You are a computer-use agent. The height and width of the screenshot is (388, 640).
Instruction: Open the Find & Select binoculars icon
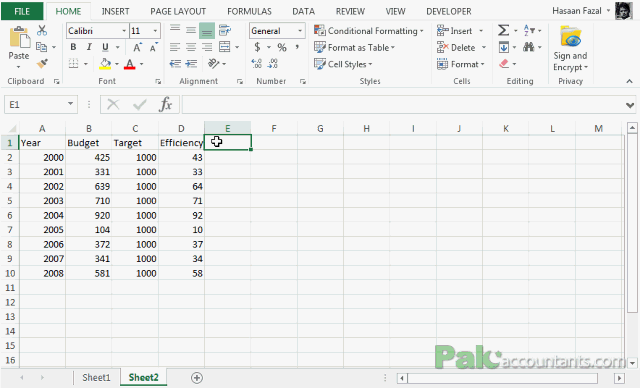pyautogui.click(x=529, y=47)
